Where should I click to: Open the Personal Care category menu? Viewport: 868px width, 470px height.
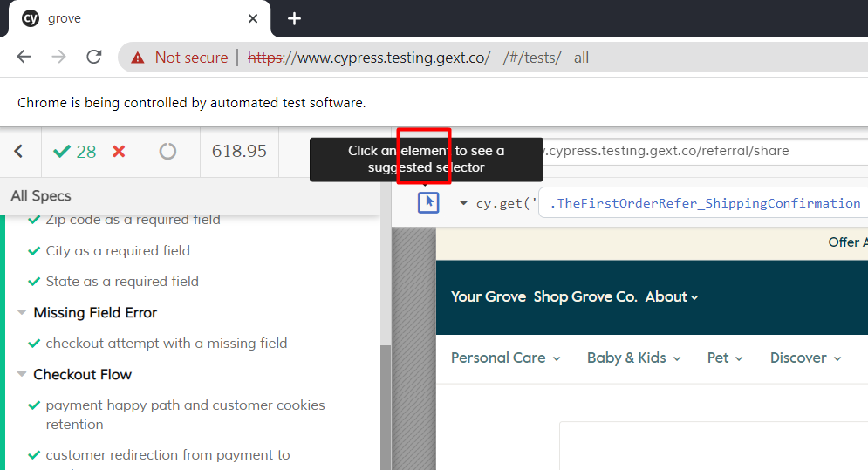(505, 358)
